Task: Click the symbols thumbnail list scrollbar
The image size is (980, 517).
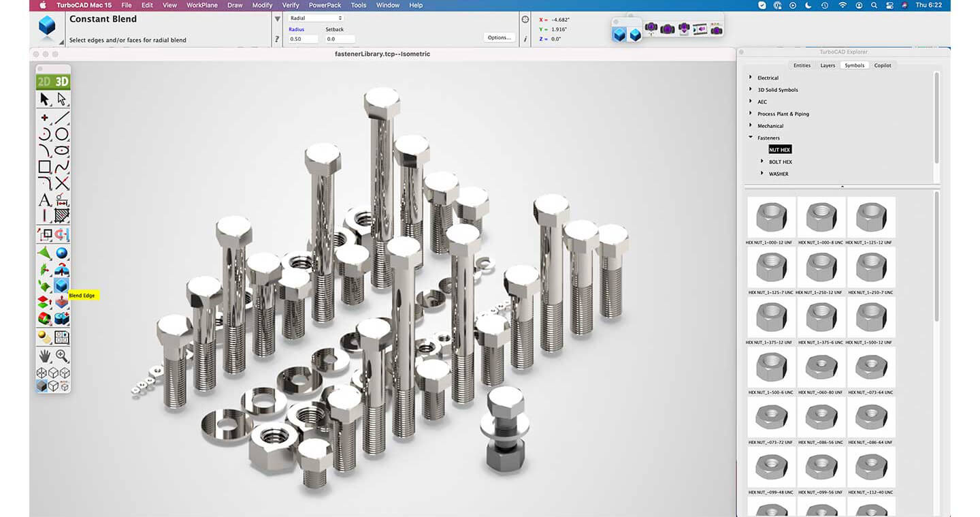Action: (x=937, y=256)
